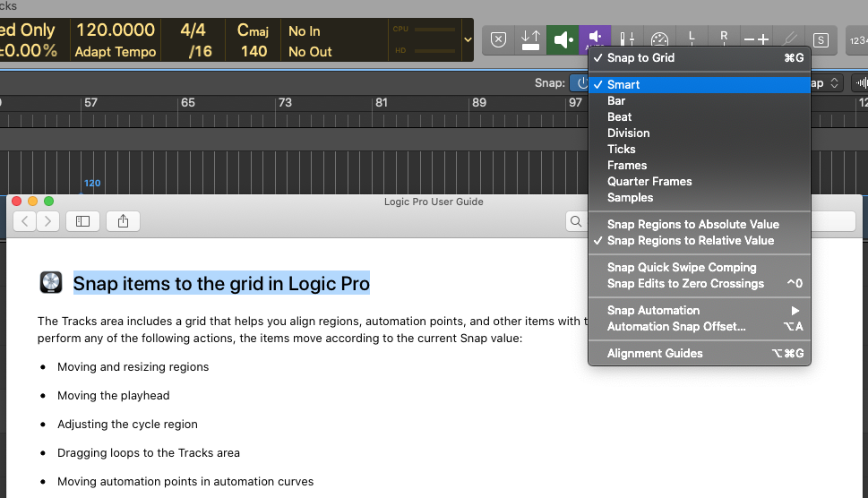Click the Cmaj key signature
The image size is (868, 498).
pos(253,30)
